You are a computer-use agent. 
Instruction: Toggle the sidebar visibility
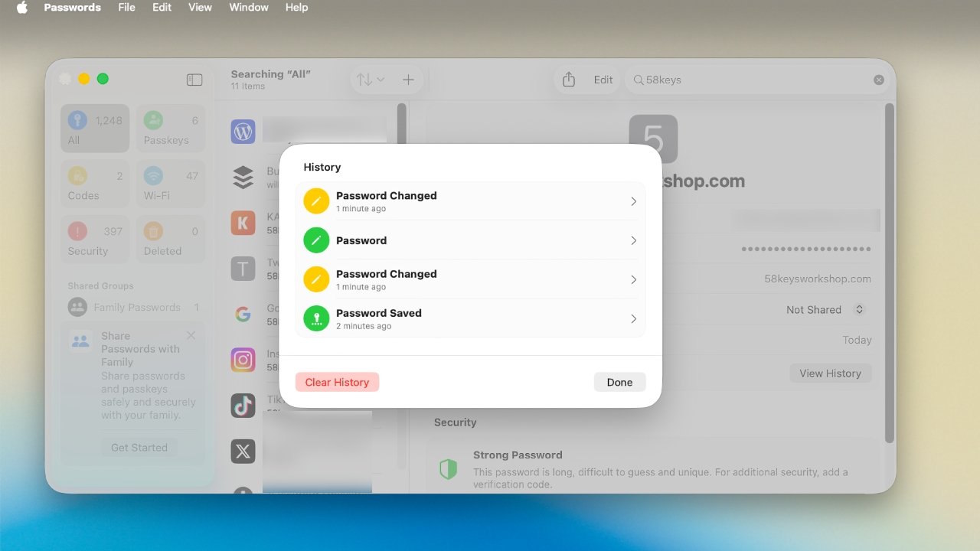[194, 79]
